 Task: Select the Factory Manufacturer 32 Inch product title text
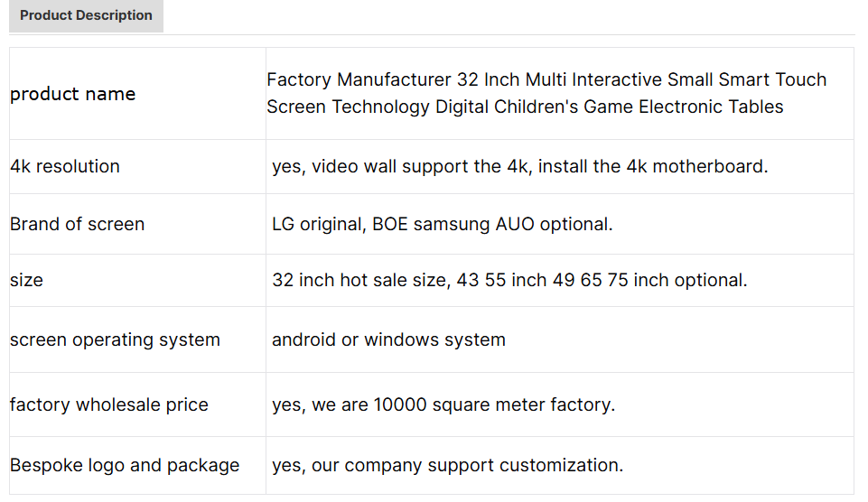click(546, 93)
